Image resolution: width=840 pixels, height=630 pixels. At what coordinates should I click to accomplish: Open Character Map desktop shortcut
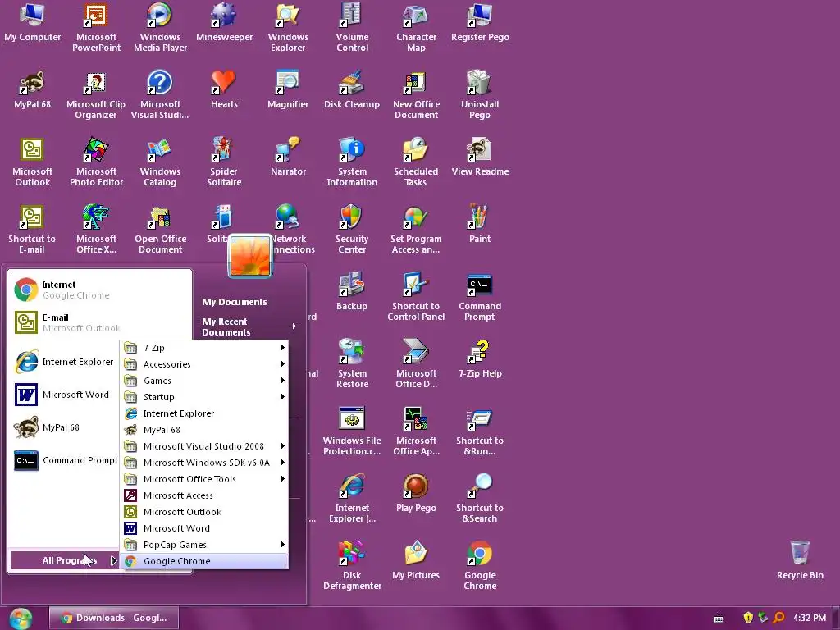pyautogui.click(x=416, y=27)
